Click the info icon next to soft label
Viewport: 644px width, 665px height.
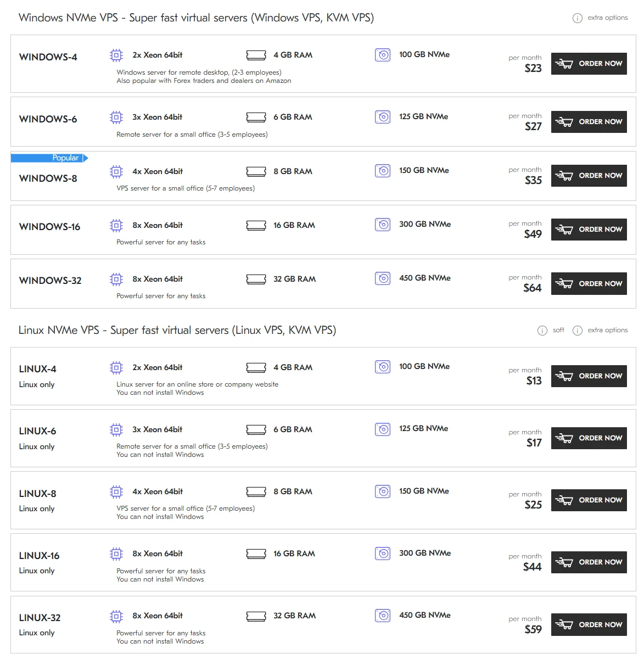[x=544, y=330]
